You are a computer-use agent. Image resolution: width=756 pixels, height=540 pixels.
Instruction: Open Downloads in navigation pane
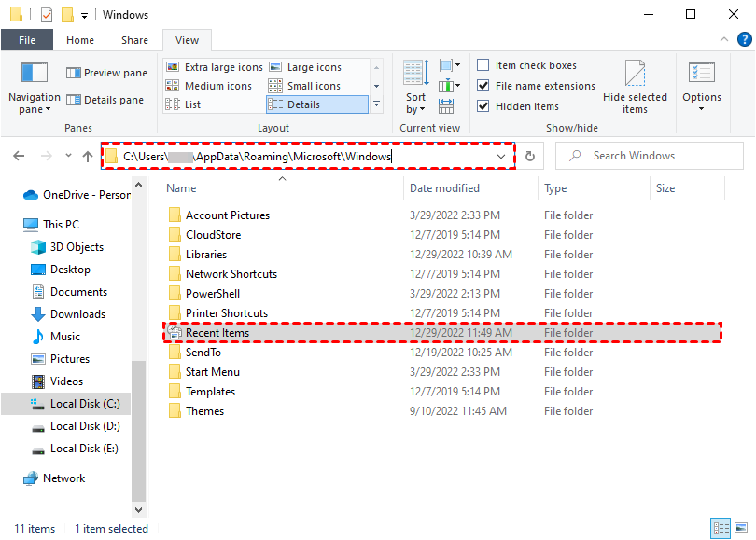(x=68, y=314)
